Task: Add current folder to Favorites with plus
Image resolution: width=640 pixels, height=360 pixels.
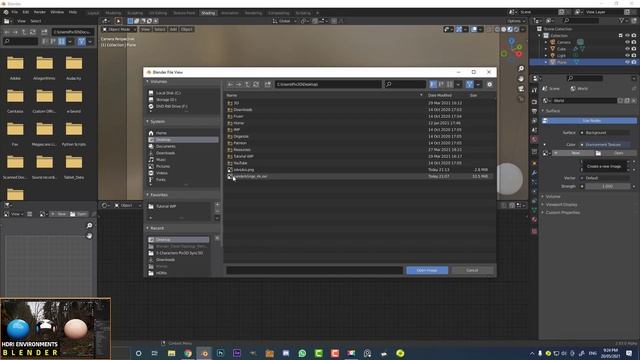Action: pos(217,204)
